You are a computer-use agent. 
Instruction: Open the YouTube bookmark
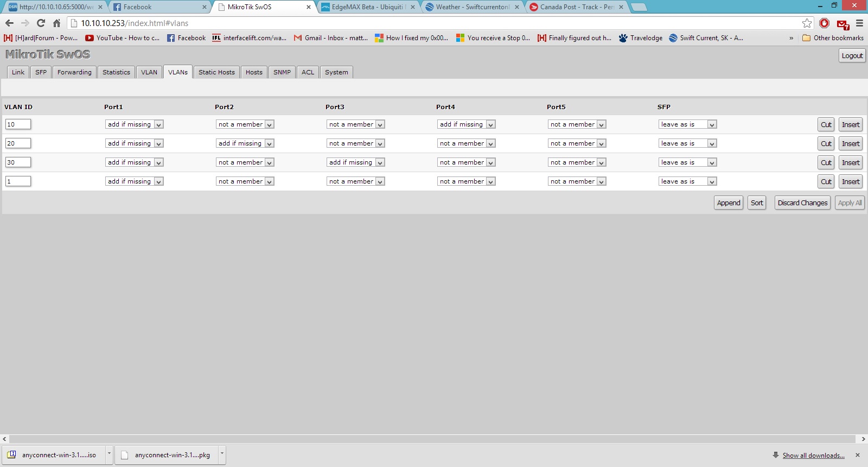(123, 38)
